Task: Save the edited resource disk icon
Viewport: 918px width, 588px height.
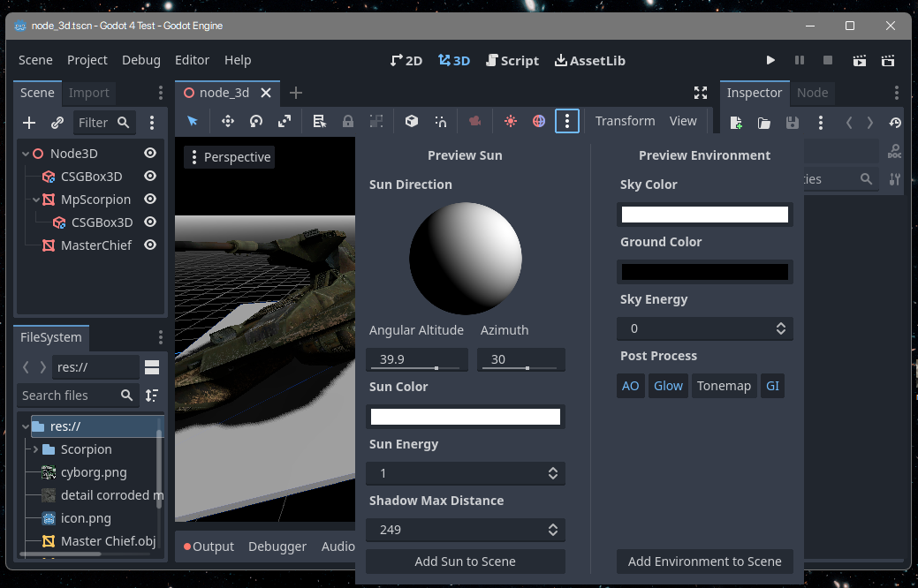Action: pyautogui.click(x=793, y=123)
